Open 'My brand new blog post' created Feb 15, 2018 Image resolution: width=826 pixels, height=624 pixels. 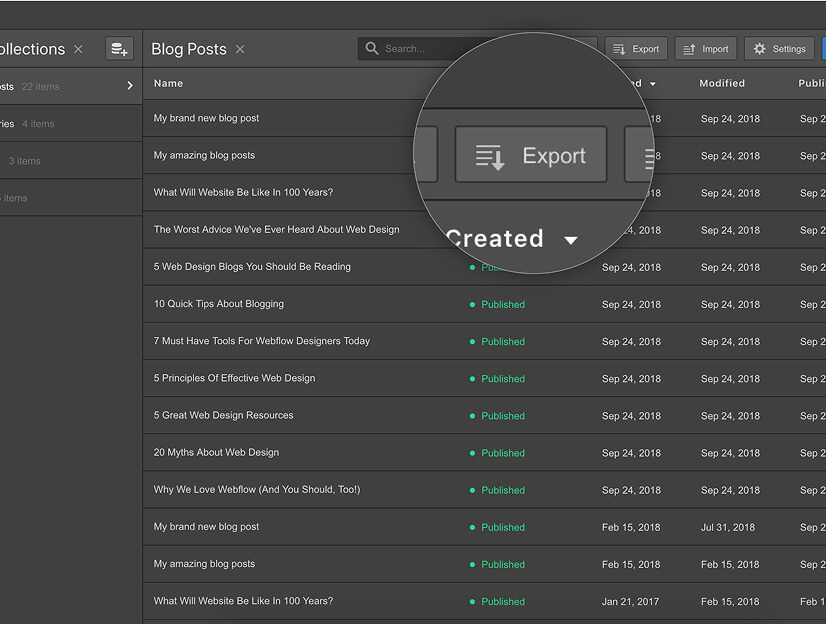[x=206, y=527]
